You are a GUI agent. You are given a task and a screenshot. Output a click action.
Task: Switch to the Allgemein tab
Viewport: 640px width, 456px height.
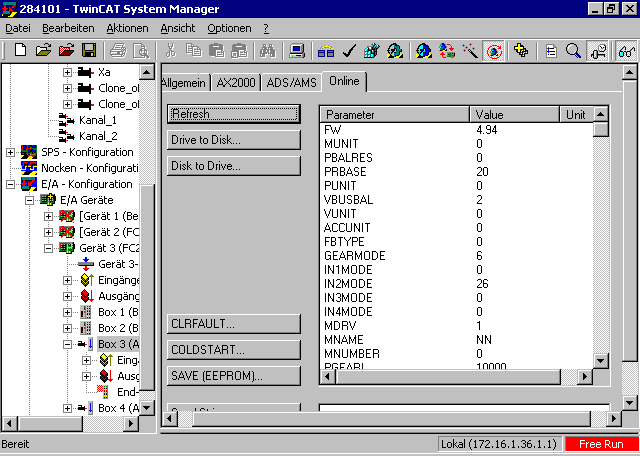coord(186,82)
